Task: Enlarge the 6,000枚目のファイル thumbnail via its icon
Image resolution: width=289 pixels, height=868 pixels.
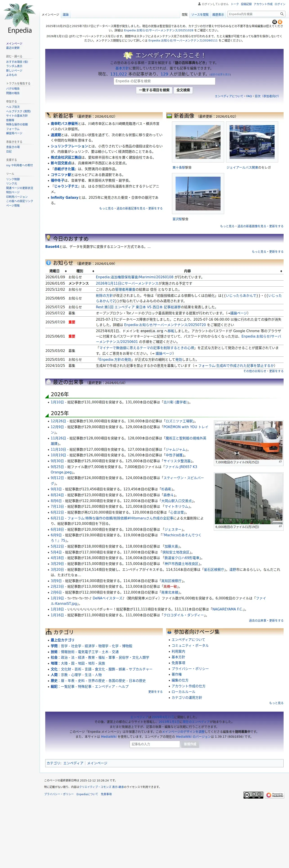Action: click(280, 526)
